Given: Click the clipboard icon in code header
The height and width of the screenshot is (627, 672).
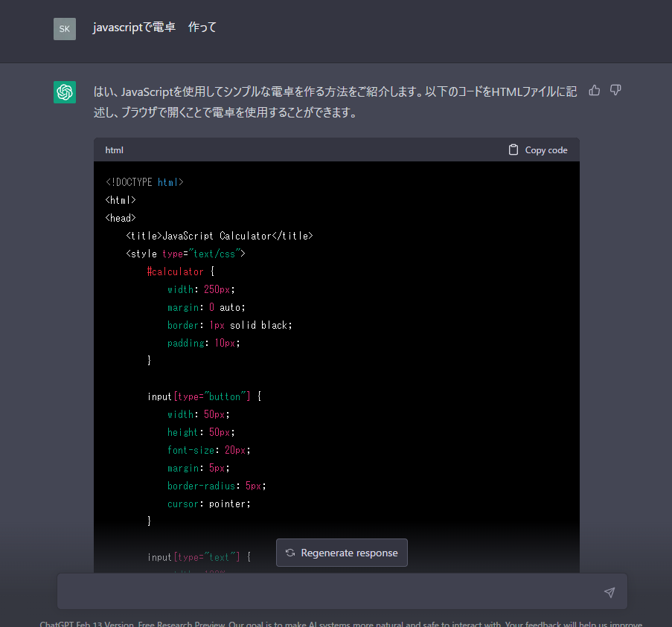Looking at the screenshot, I should (513, 150).
